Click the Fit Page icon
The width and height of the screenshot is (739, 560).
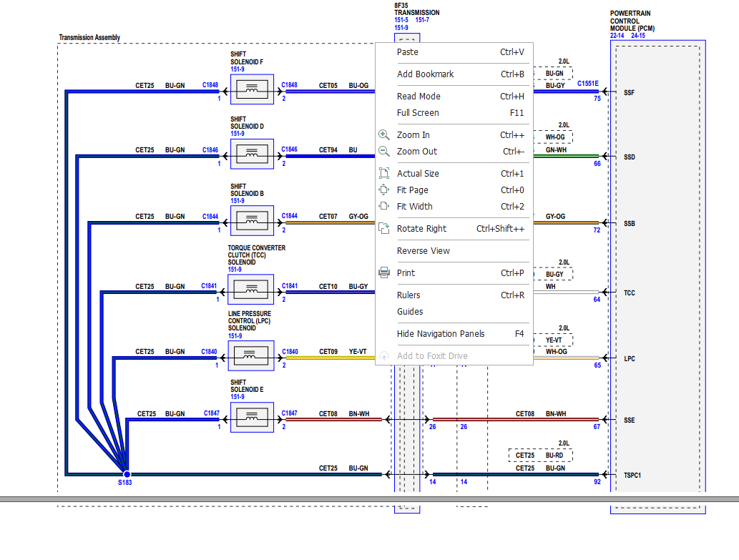pyautogui.click(x=386, y=190)
